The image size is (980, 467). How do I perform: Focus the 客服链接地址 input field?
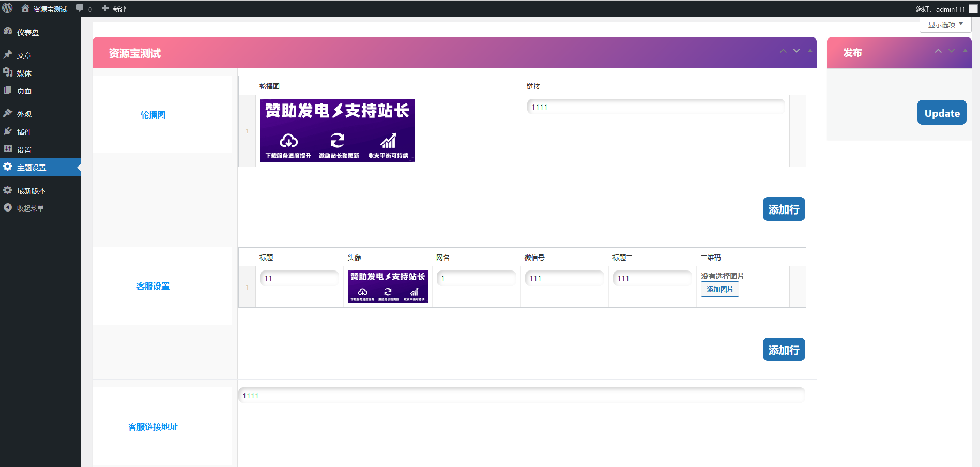(521, 396)
